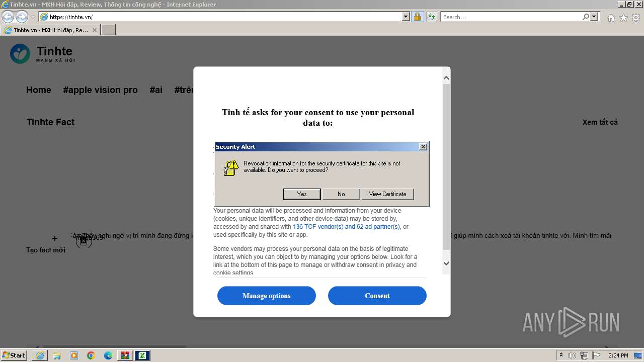
Task: Open media player taskbar icon
Action: (74, 355)
